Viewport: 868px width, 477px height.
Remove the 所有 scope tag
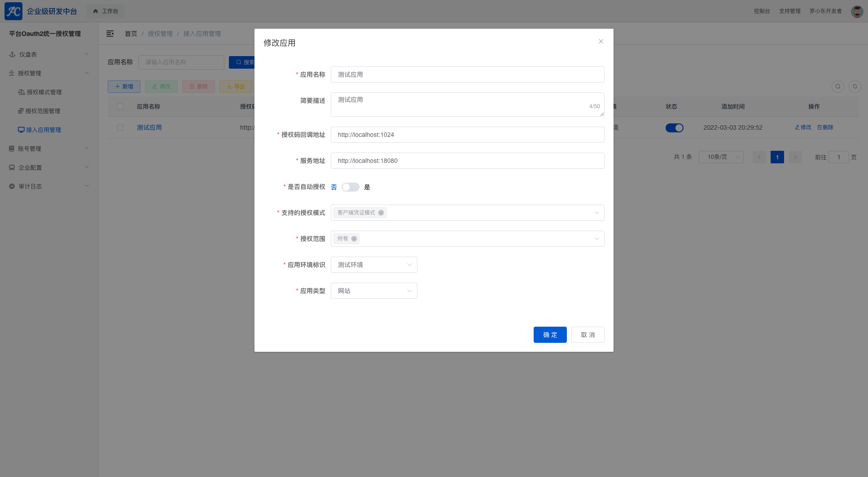354,239
